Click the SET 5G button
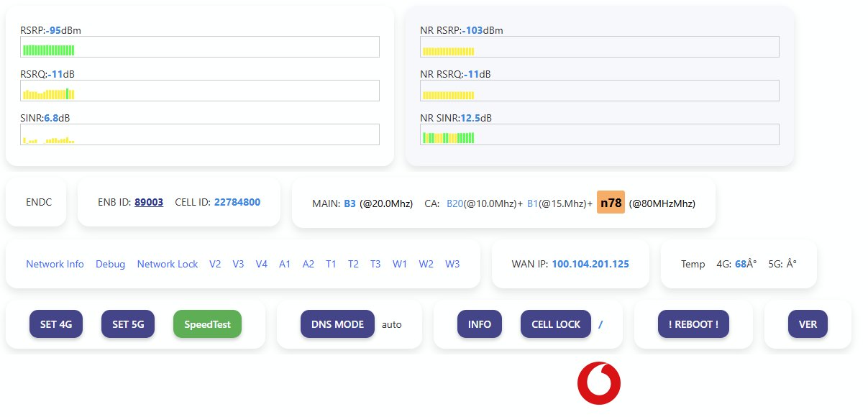 128,324
